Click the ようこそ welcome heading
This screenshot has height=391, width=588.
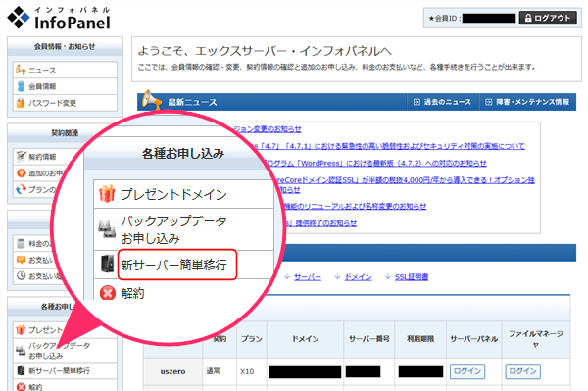click(x=265, y=51)
